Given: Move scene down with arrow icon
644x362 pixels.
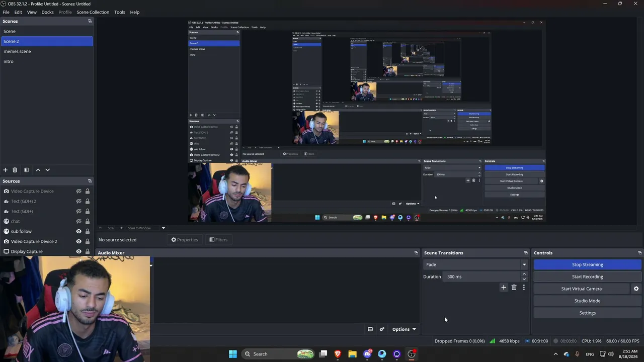Looking at the screenshot, I should 48,170.
